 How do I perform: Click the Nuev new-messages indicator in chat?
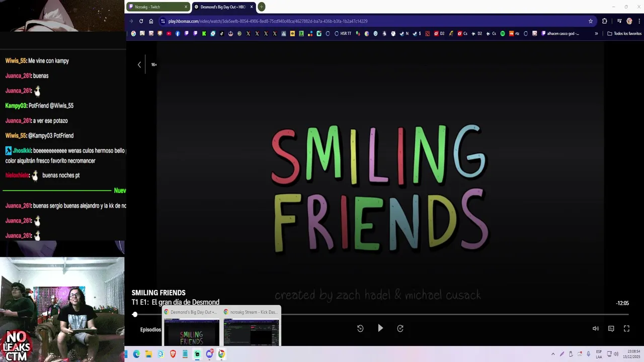120,191
